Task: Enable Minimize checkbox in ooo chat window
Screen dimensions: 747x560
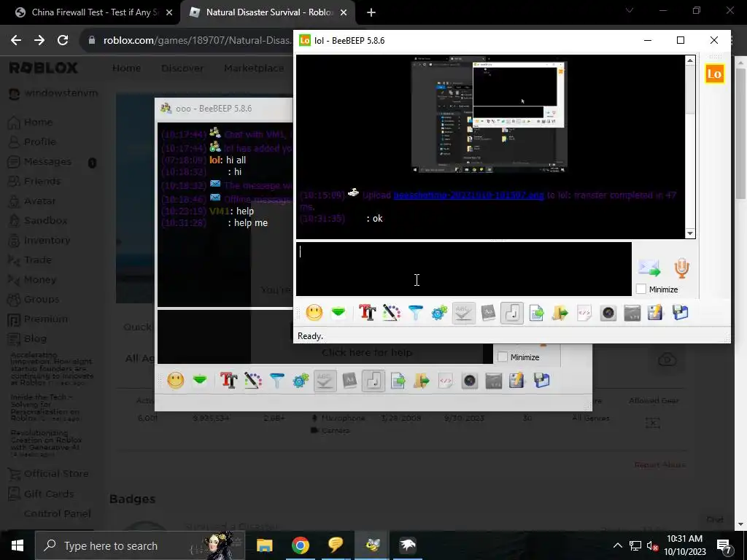Action: pos(503,357)
